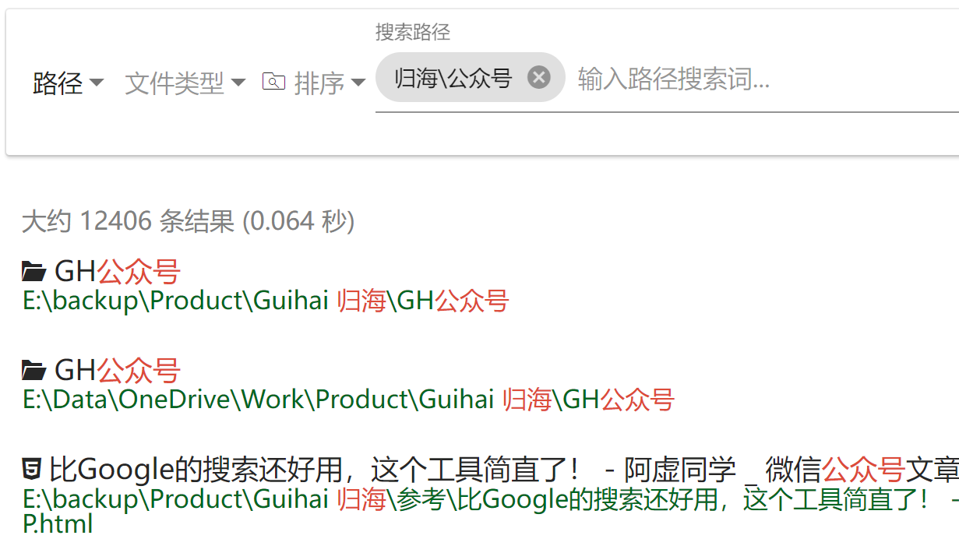Click the 排序 dropdown arrow
959x560 pixels.
pos(358,83)
